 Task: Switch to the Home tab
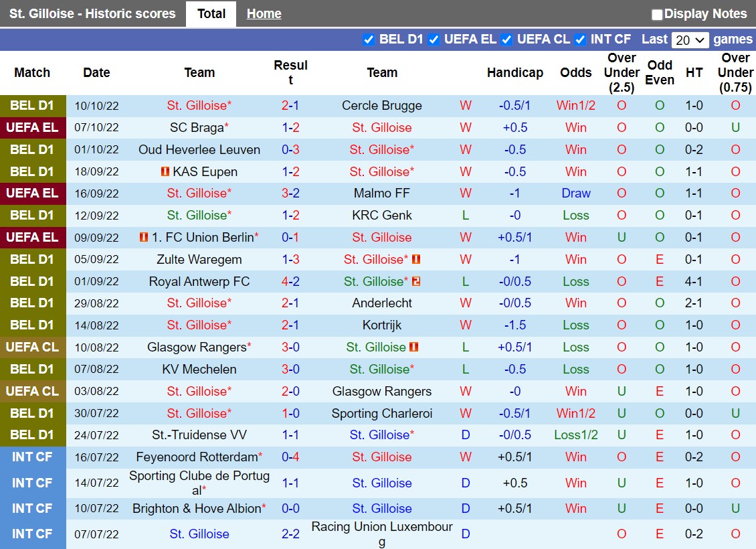click(264, 13)
